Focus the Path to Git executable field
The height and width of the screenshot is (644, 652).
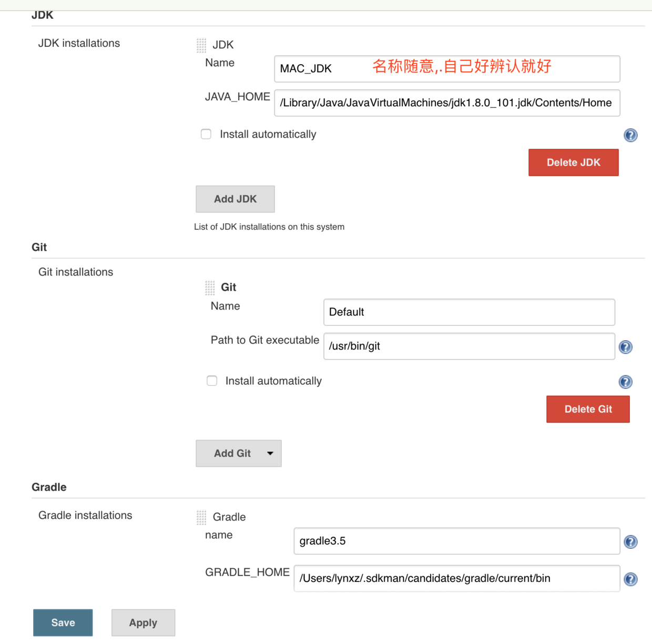pyautogui.click(x=469, y=346)
